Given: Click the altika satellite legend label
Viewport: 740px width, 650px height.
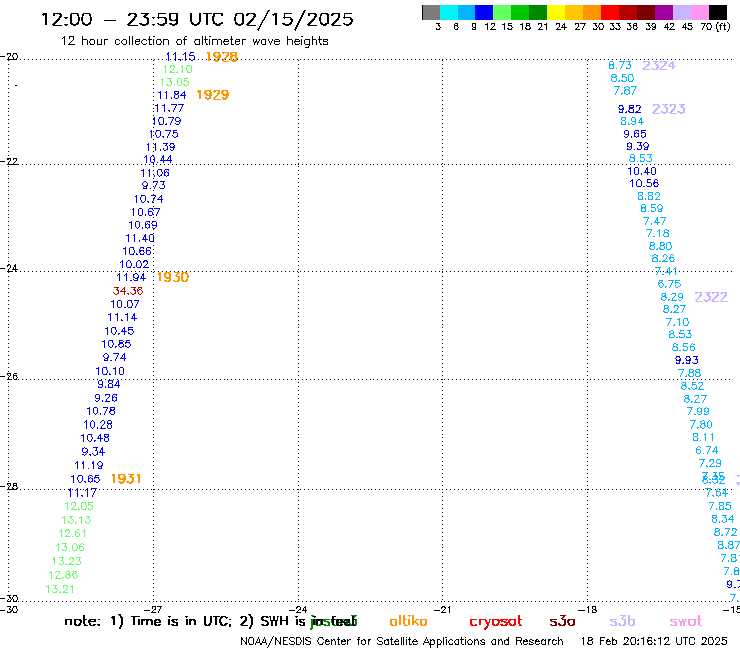Looking at the screenshot, I should coord(408,621).
